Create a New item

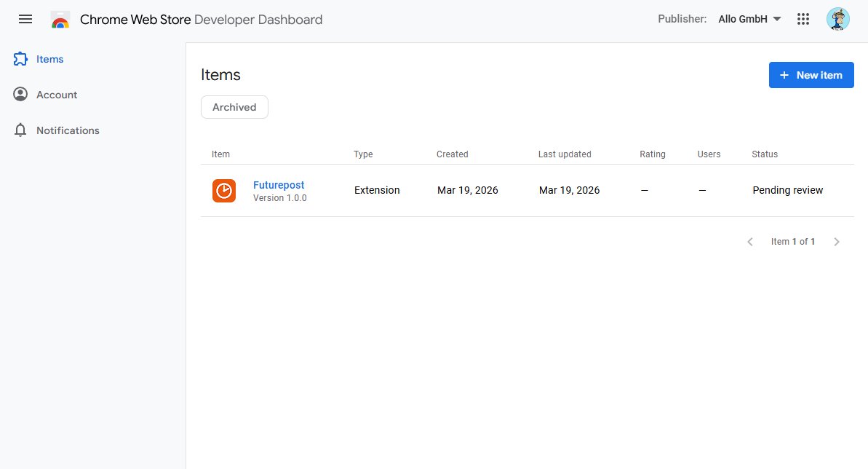pyautogui.click(x=811, y=75)
